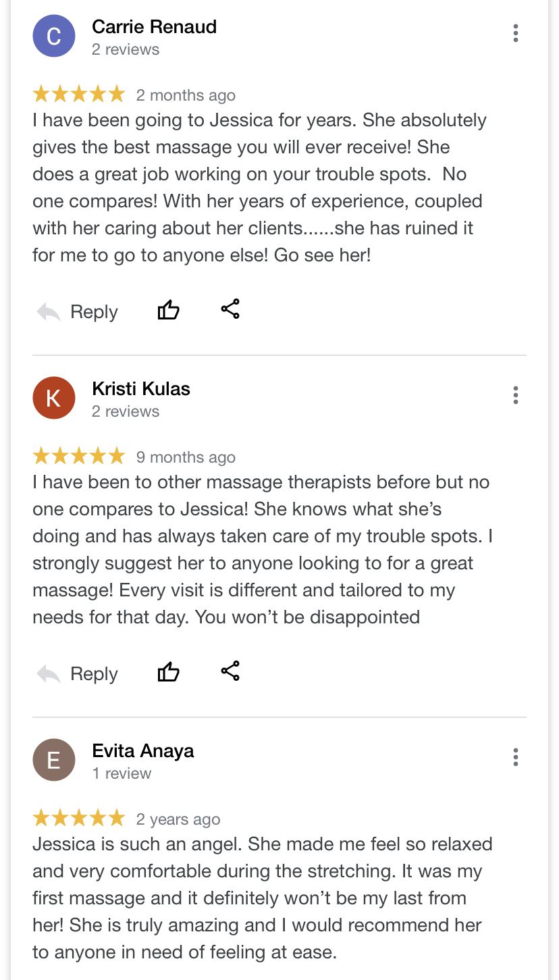
Task: Open Carrie Renaud's reviewer profile name
Action: pyautogui.click(x=154, y=27)
